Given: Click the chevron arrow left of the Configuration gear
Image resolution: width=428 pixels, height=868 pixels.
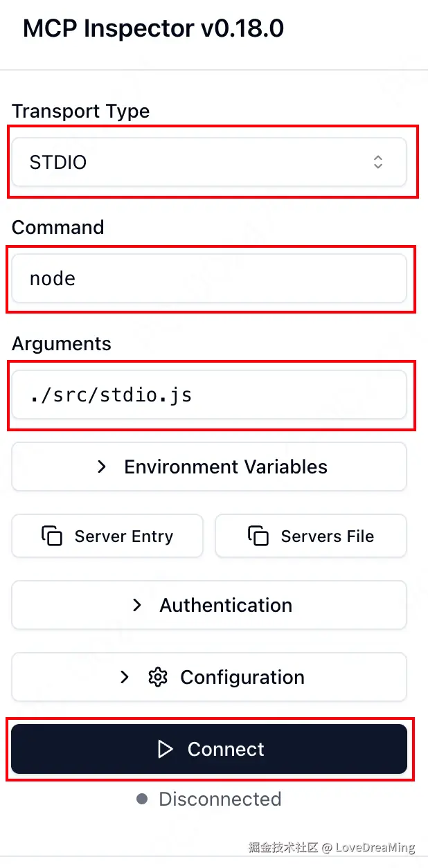Looking at the screenshot, I should 125,677.
